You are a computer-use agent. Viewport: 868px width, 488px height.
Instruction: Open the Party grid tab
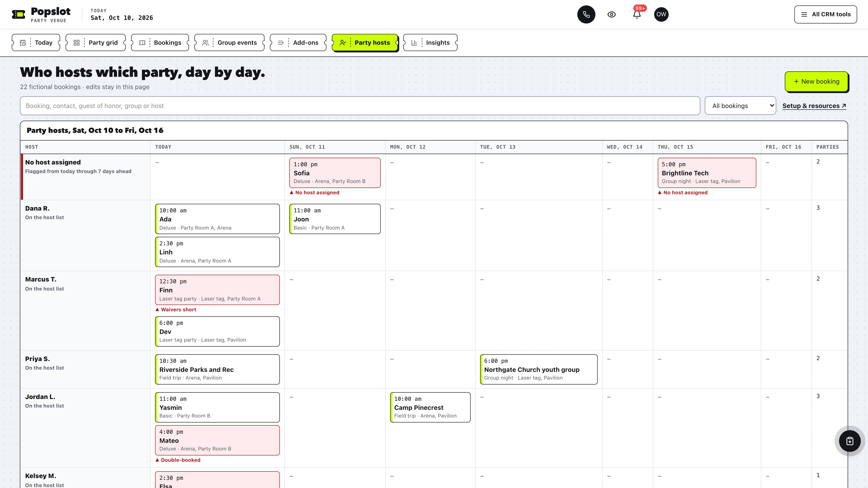pyautogui.click(x=96, y=42)
